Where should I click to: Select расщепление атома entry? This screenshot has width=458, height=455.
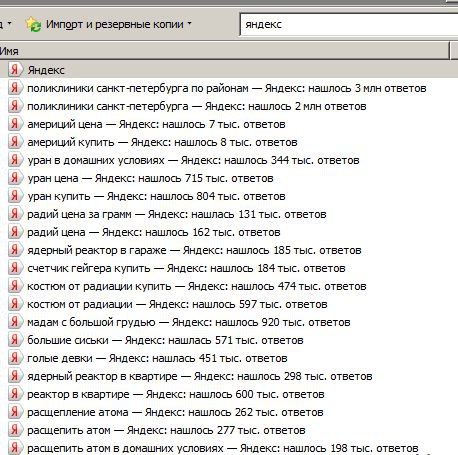[175, 412]
